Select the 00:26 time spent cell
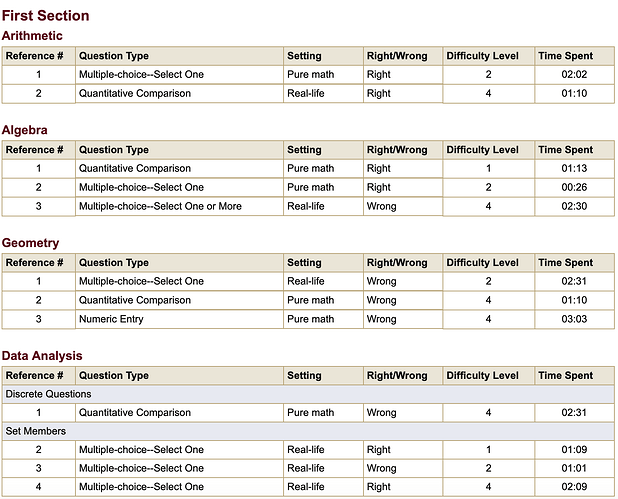This screenshot has width=618, height=499. 573,187
